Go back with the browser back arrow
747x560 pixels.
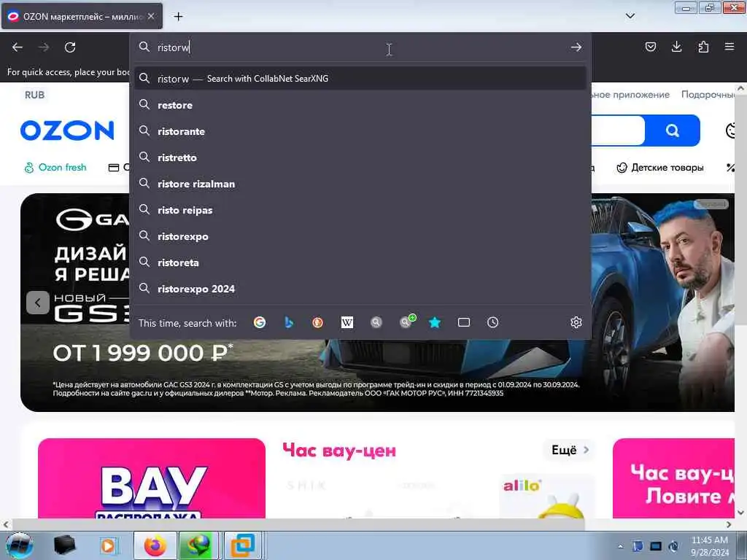(x=18, y=47)
